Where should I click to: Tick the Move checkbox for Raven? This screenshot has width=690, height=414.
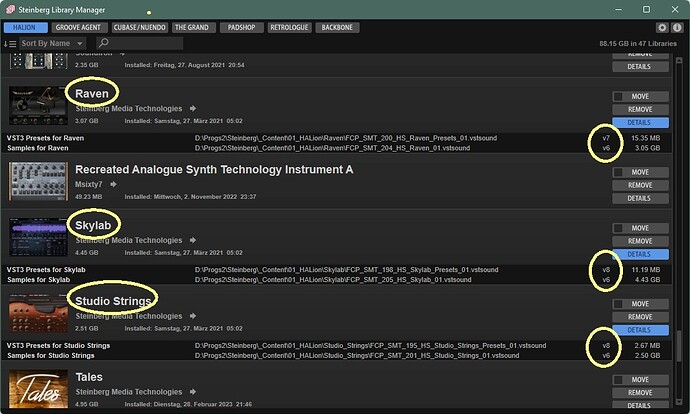pyautogui.click(x=618, y=96)
